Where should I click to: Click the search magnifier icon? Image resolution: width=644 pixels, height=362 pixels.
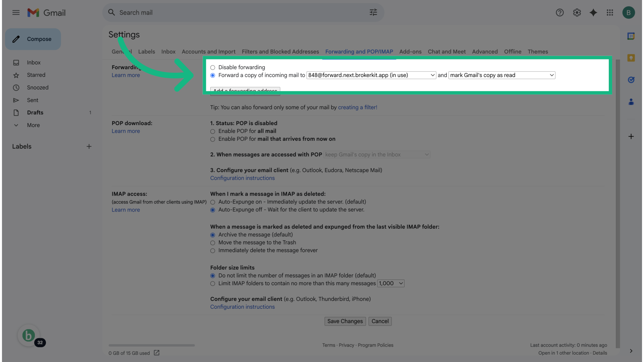[111, 12]
